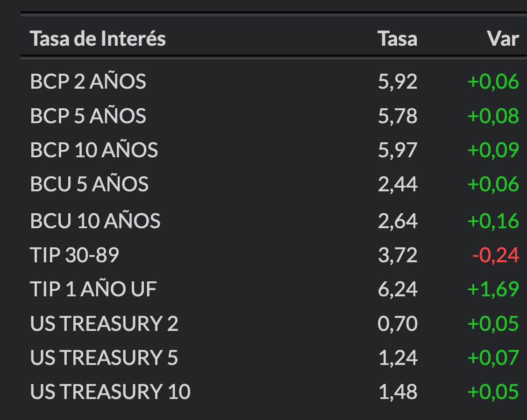Open the BCU 10 AÑOS row
The height and width of the screenshot is (420, 527).
tap(95, 220)
